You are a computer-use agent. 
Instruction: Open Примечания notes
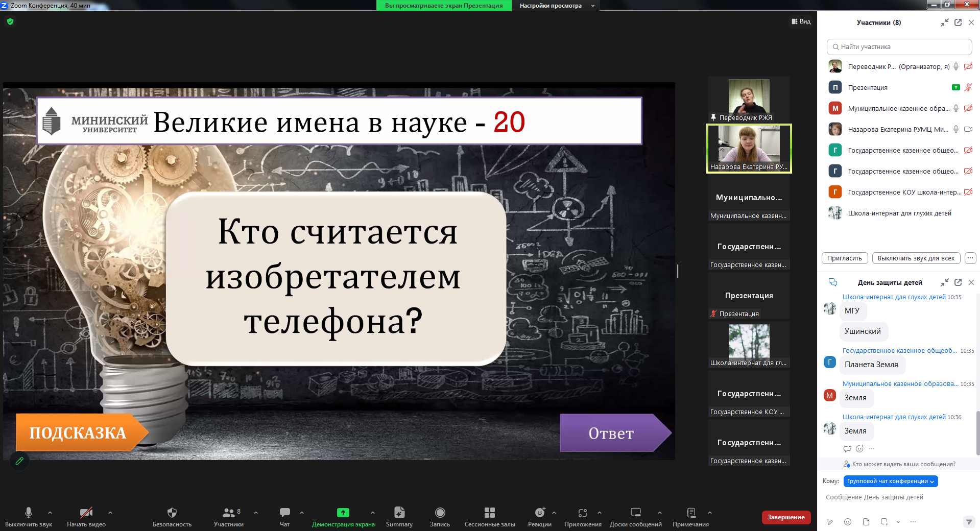691,517
